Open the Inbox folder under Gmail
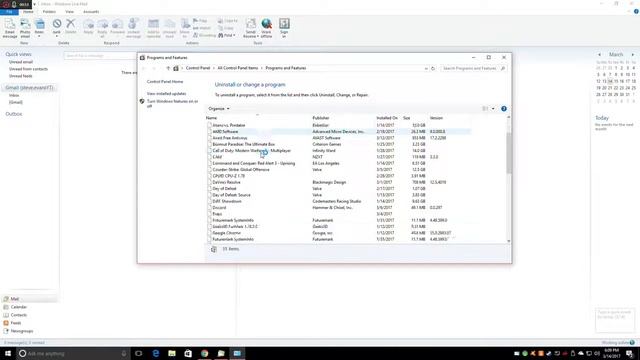Screen dimensions: 640x360 click(14, 96)
